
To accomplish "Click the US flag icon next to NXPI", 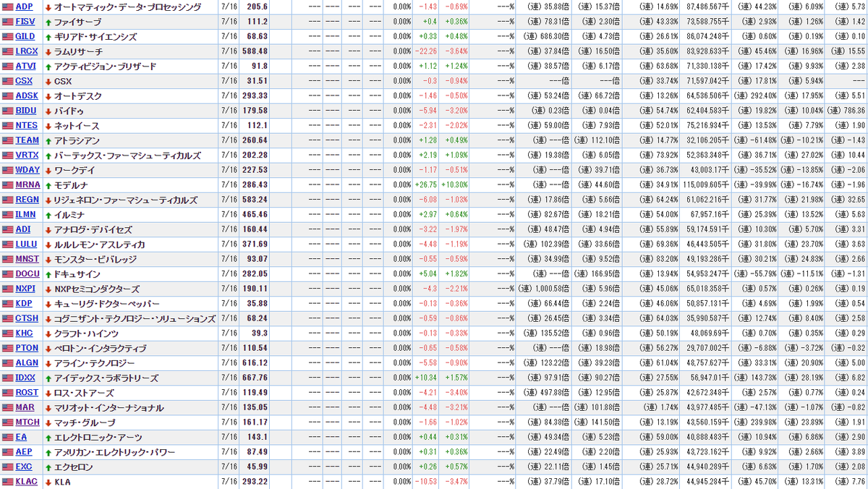I will click(x=7, y=289).
